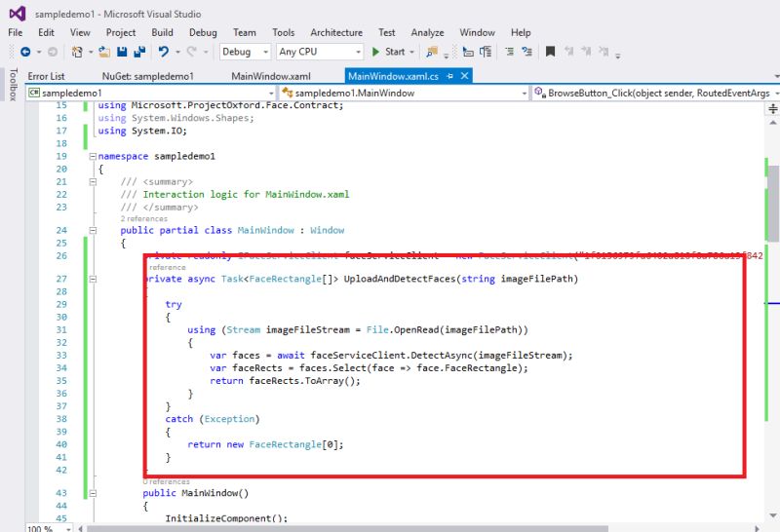Image resolution: width=780 pixels, height=532 pixels.
Task: Collapse the namespace sampledemo1 block
Action: pyautogui.click(x=93, y=156)
